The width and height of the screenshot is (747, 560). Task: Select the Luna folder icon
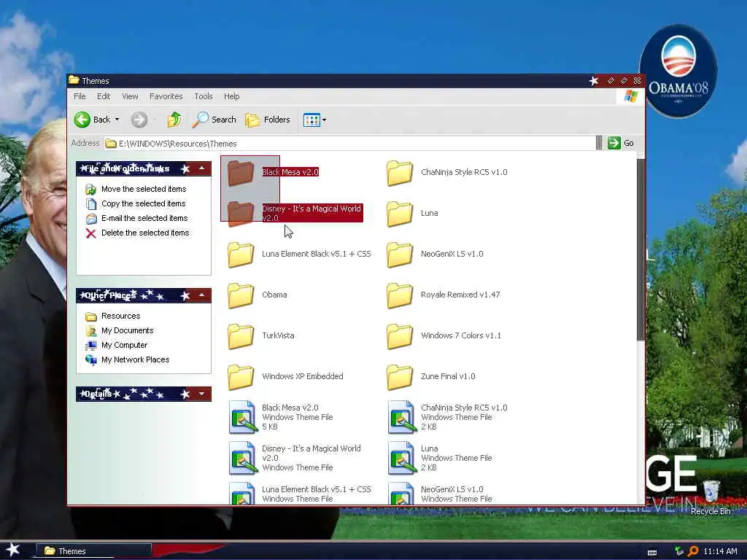click(400, 214)
